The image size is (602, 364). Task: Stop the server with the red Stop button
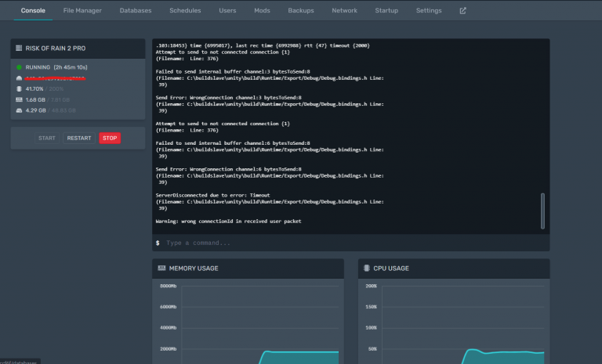(x=110, y=138)
